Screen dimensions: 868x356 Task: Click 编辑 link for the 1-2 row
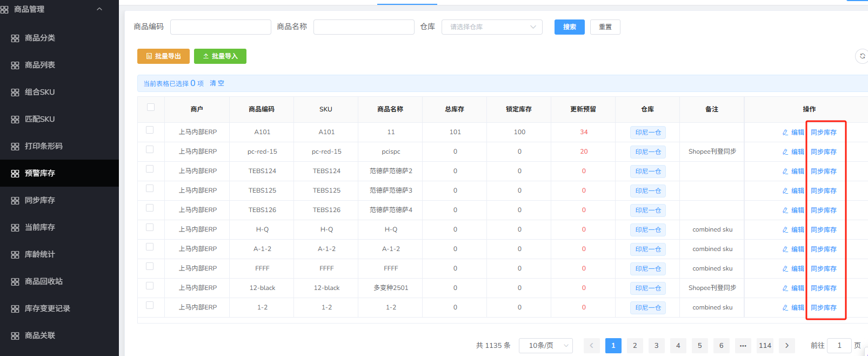[x=798, y=308]
